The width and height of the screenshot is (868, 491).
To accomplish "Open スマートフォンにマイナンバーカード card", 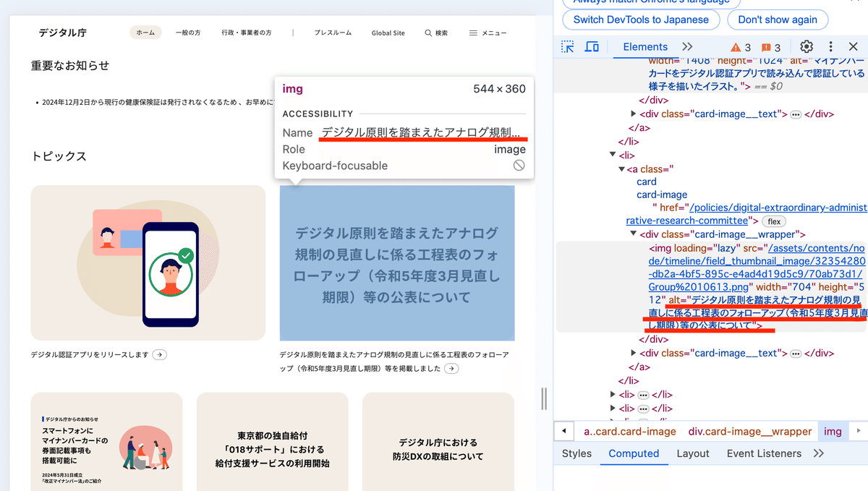I will 106,442.
